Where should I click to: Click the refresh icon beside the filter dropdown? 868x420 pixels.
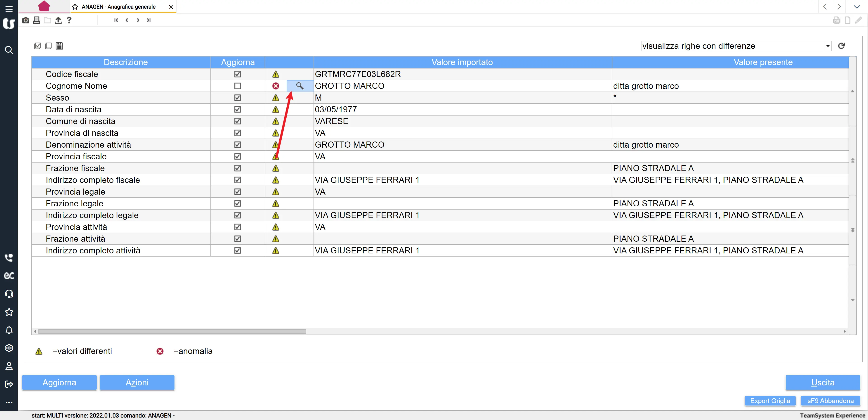click(841, 46)
